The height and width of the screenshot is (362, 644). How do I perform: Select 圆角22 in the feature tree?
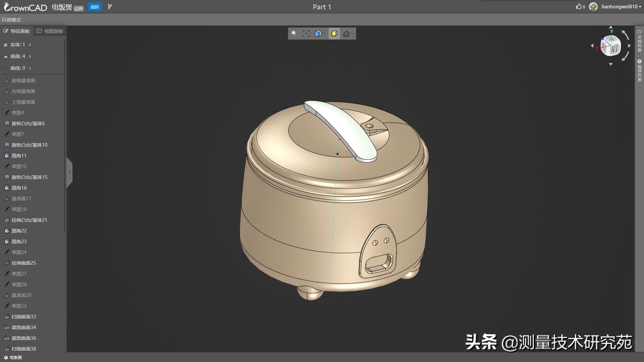tap(19, 231)
